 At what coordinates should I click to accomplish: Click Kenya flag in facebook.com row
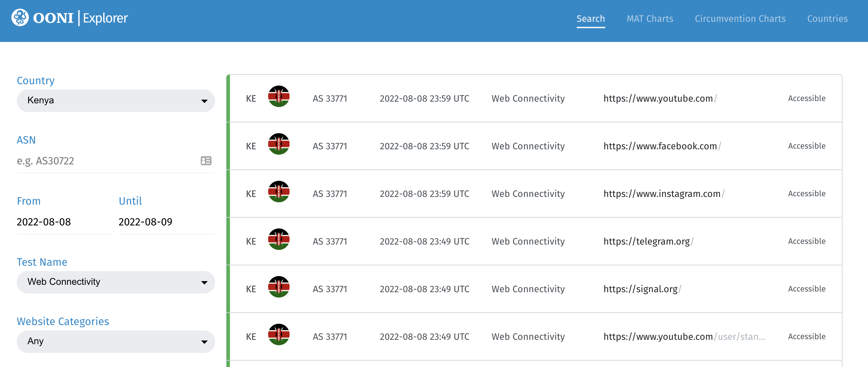tap(278, 144)
